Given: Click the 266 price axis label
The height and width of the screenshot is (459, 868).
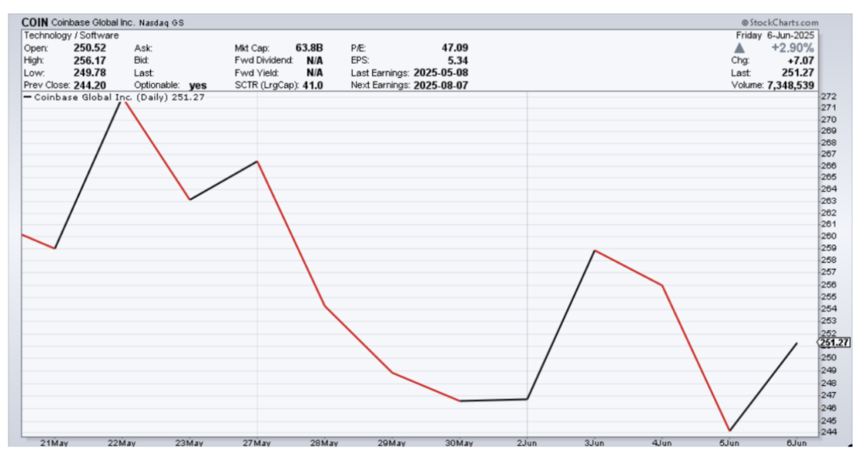Looking at the screenshot, I should (829, 165).
